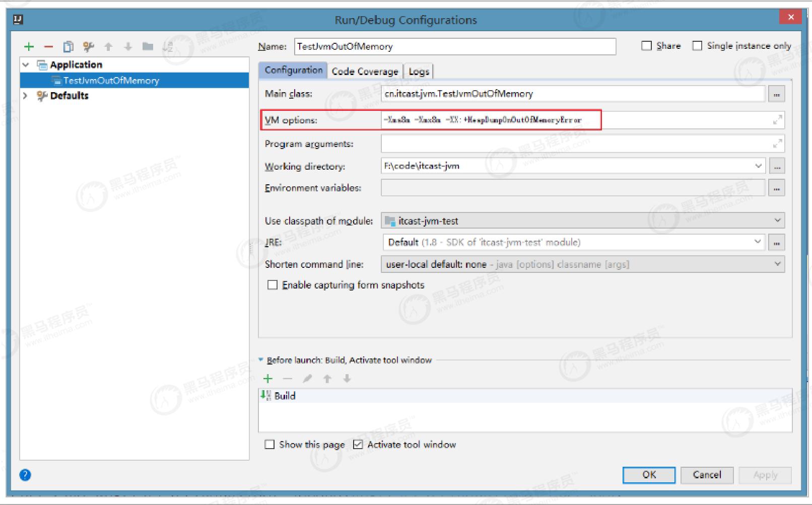Screen dimensions: 812x505
Task: Click the Apply button
Action: 765,475
